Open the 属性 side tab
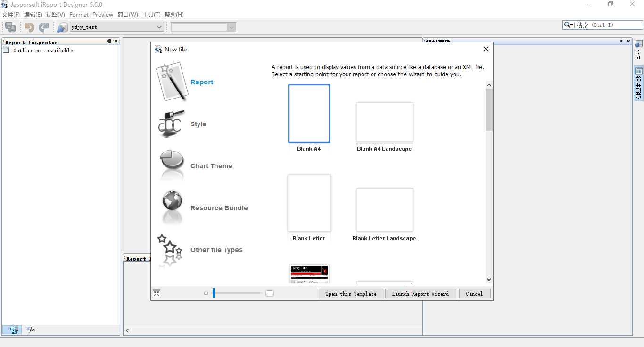The height and width of the screenshot is (347, 644). coord(638,50)
